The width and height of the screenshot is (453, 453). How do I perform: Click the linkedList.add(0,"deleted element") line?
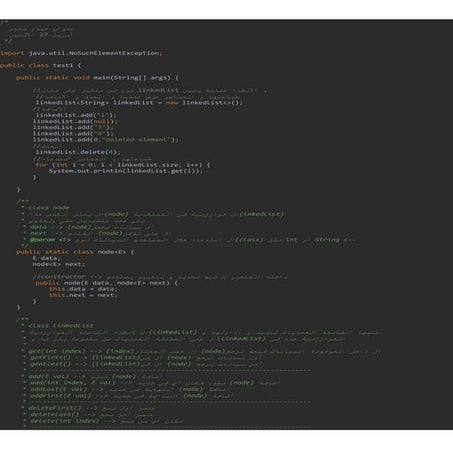point(106,140)
